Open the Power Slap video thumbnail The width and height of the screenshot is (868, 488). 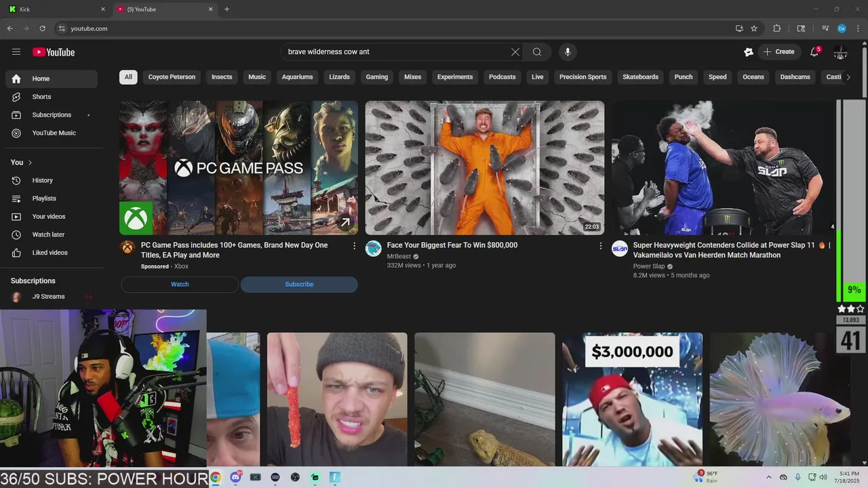(724, 168)
